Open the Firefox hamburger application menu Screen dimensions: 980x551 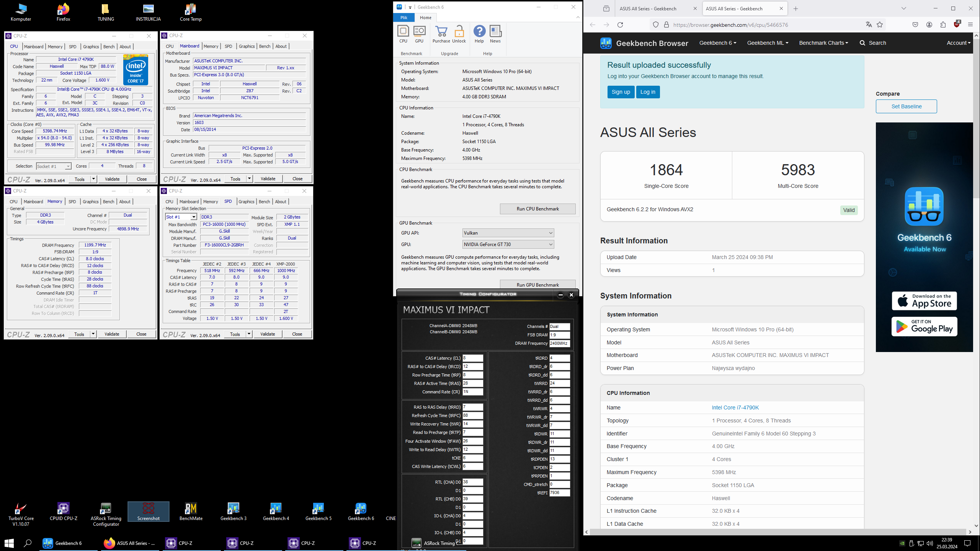970,25
